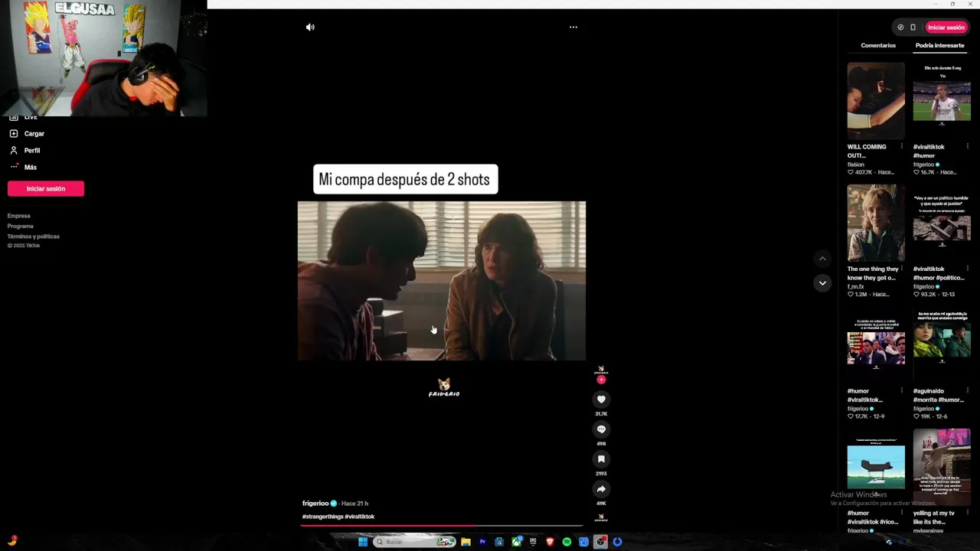
Task: Switch to the Comentarios tab
Action: click(x=878, y=45)
